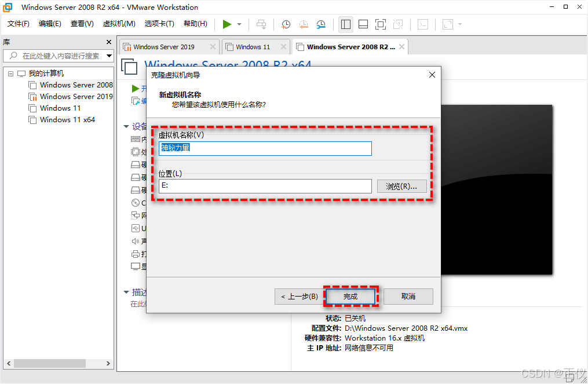Open the 选项卡(T) menu
The image size is (588, 384).
point(159,24)
